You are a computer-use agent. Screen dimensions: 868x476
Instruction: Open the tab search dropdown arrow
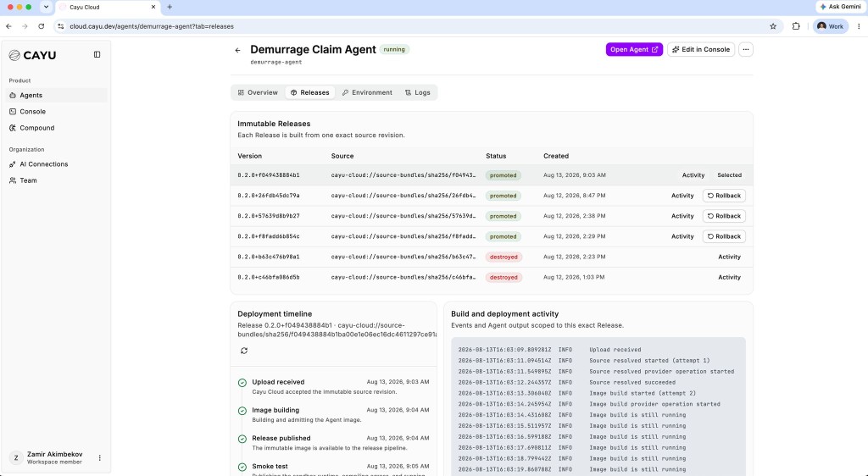[x=46, y=7]
